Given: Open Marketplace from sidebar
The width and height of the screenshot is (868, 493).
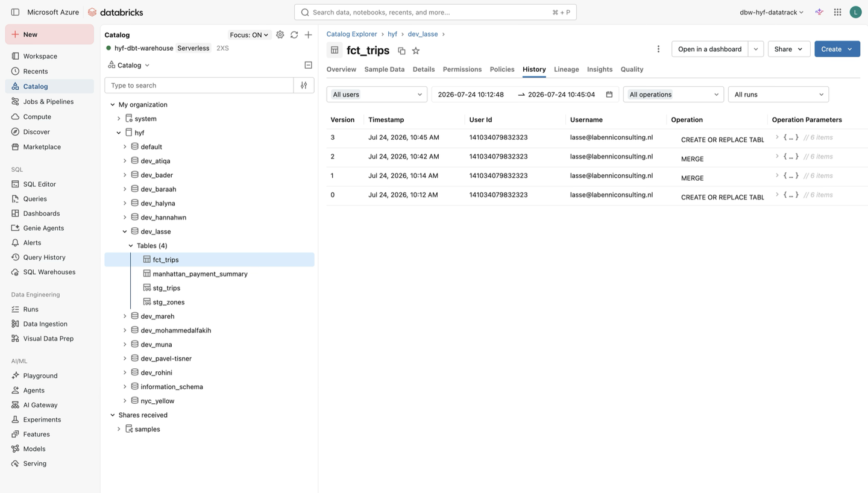Looking at the screenshot, I should [42, 146].
